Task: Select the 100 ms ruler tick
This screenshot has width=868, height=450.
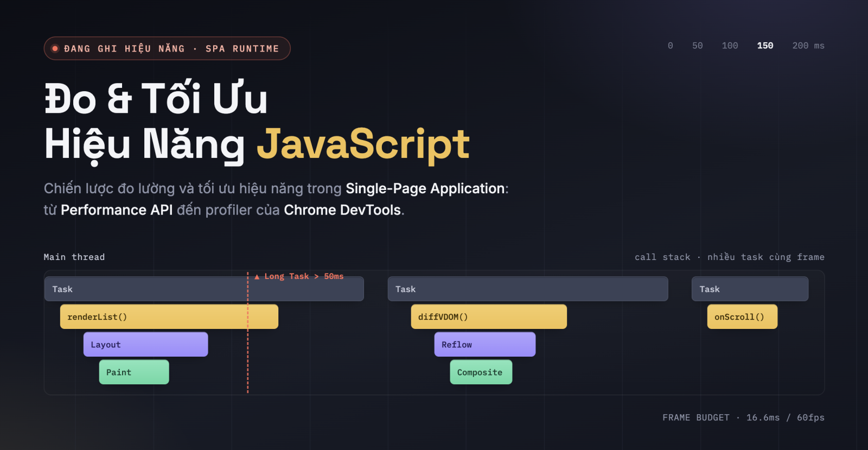Action: click(x=730, y=46)
